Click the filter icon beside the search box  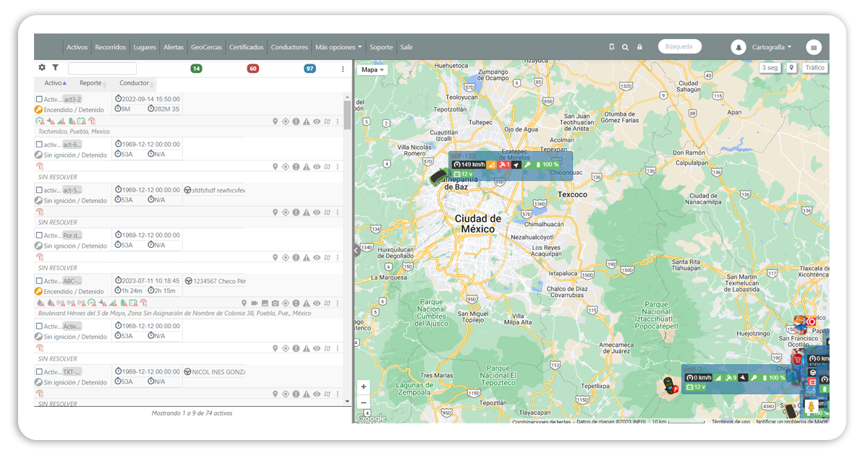(56, 67)
